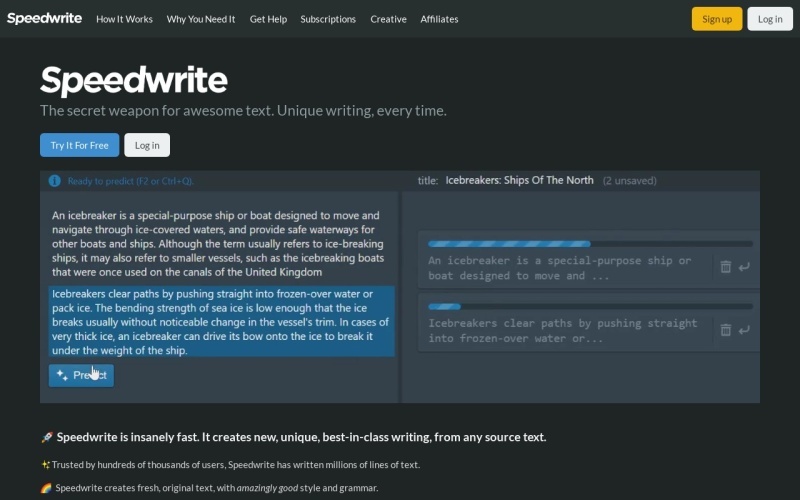Click the blue info icon in status bar
800x500 pixels.
(55, 181)
